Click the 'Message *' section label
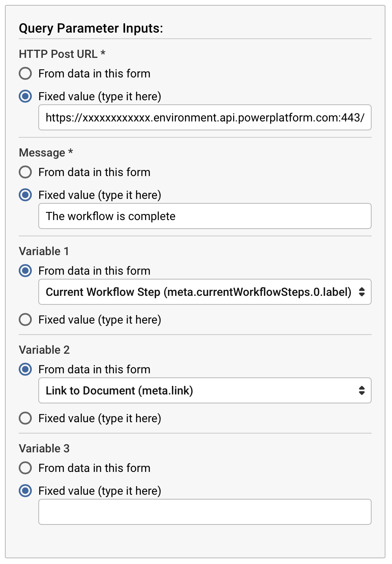The height and width of the screenshot is (564, 392). [46, 152]
